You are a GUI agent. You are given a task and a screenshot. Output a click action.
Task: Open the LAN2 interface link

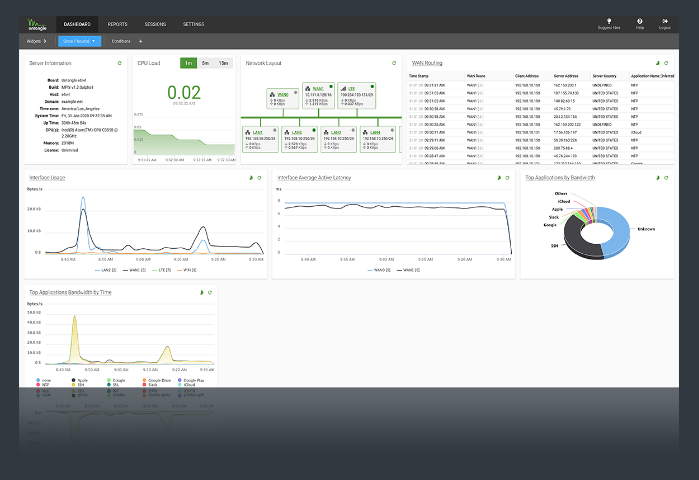tap(297, 132)
